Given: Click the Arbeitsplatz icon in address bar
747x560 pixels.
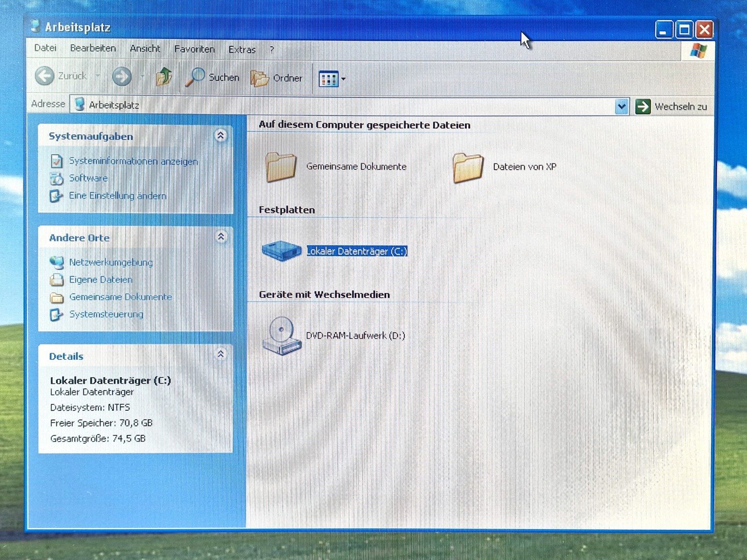Looking at the screenshot, I should [79, 104].
